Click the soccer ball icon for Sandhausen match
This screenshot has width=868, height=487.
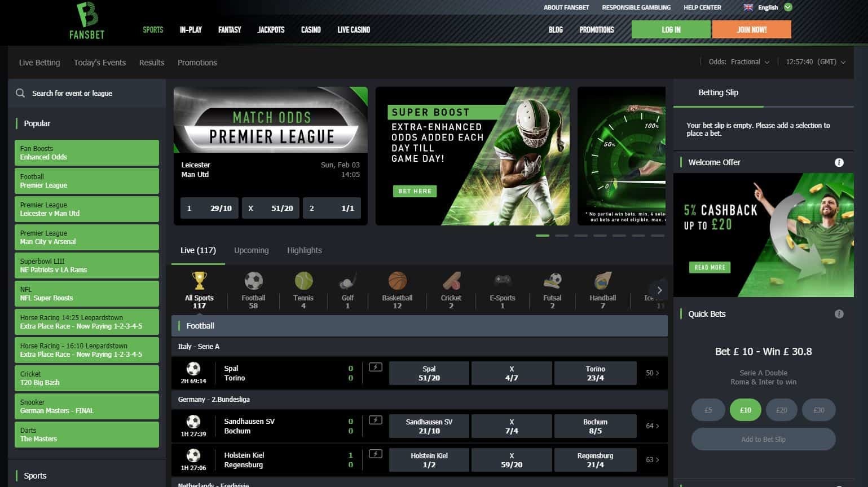coord(193,422)
